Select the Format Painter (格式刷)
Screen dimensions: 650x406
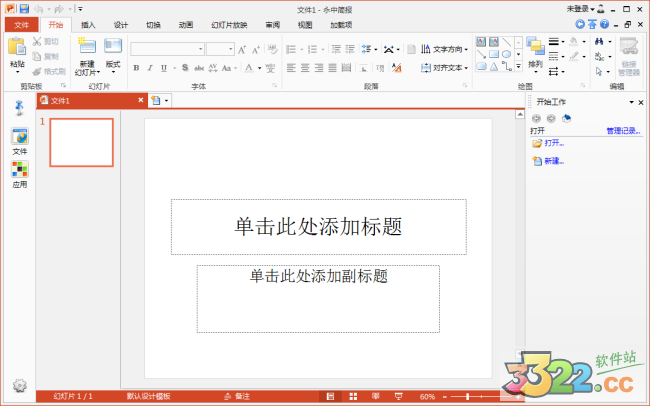[x=49, y=71]
